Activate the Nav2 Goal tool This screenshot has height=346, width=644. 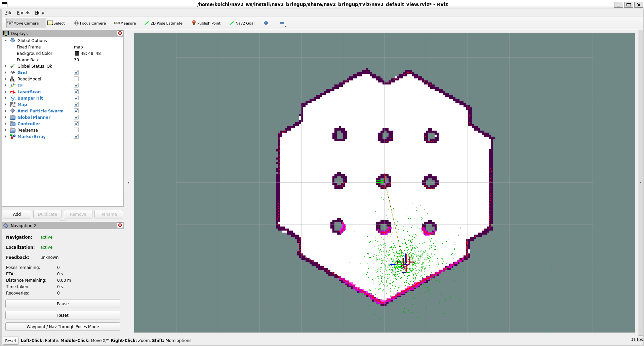[x=242, y=23]
